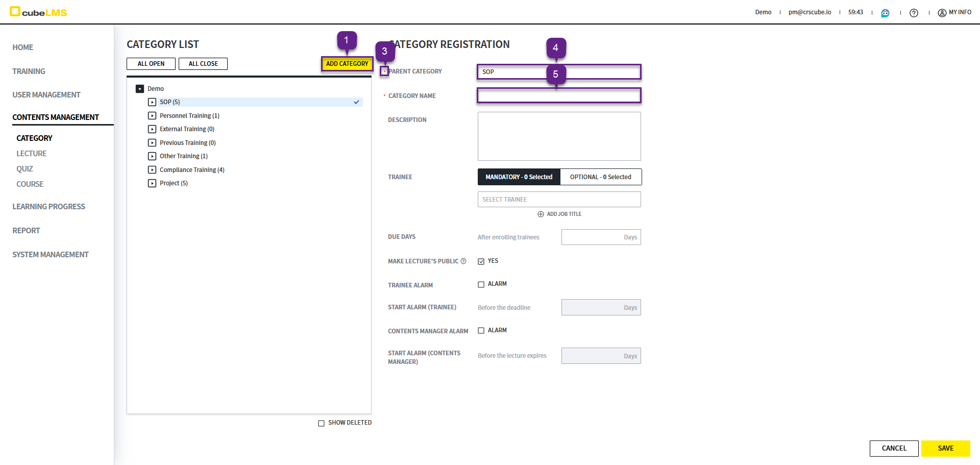This screenshot has width=980, height=465.
Task: Expand the Project category node
Action: tap(152, 183)
